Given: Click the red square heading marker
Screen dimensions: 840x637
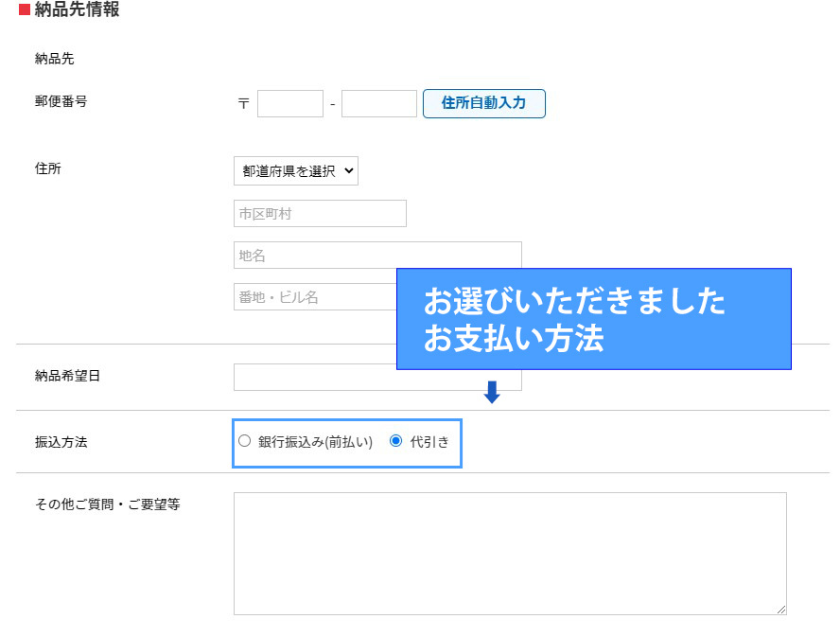Looking at the screenshot, I should click(x=25, y=10).
